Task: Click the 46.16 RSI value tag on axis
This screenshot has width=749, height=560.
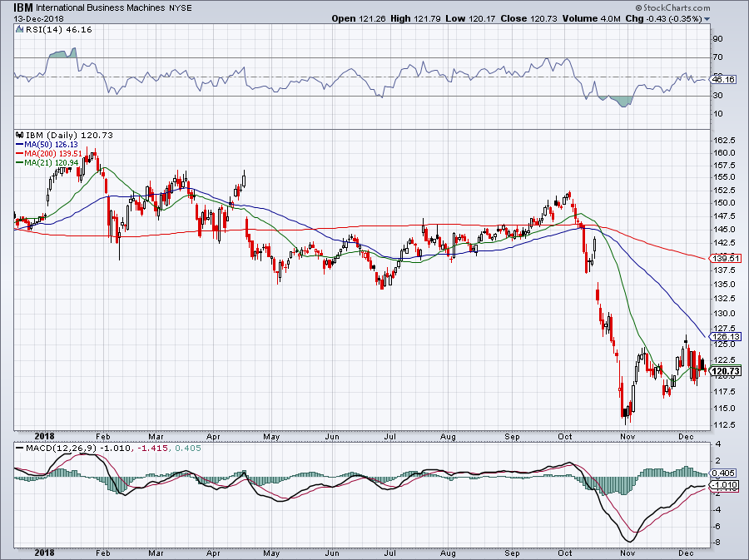Action: pos(722,79)
